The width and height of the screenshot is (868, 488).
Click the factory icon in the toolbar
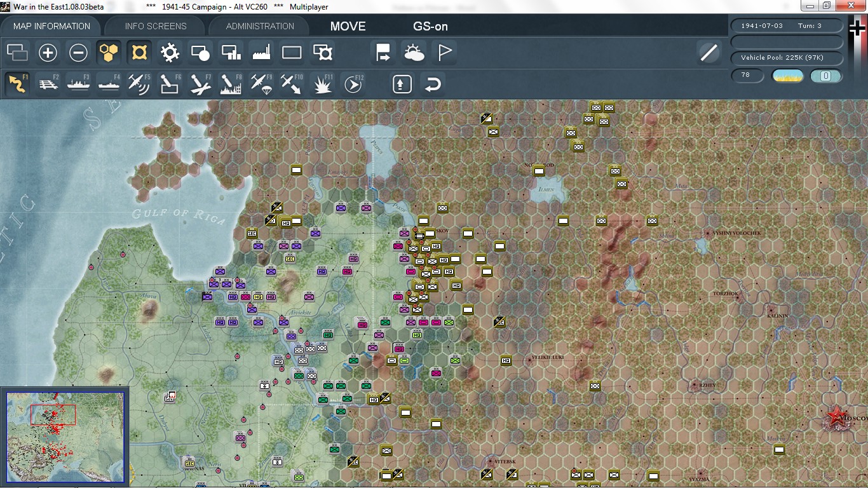pyautogui.click(x=261, y=53)
